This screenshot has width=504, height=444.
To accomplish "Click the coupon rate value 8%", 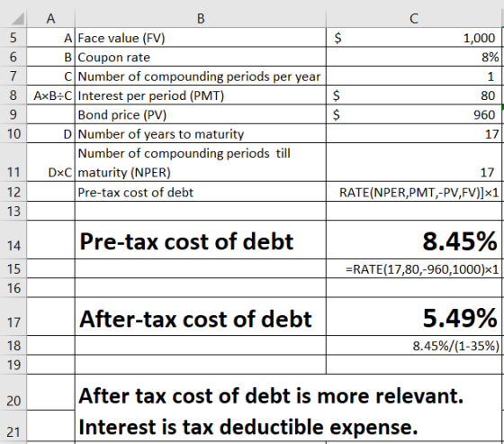I will [414, 57].
